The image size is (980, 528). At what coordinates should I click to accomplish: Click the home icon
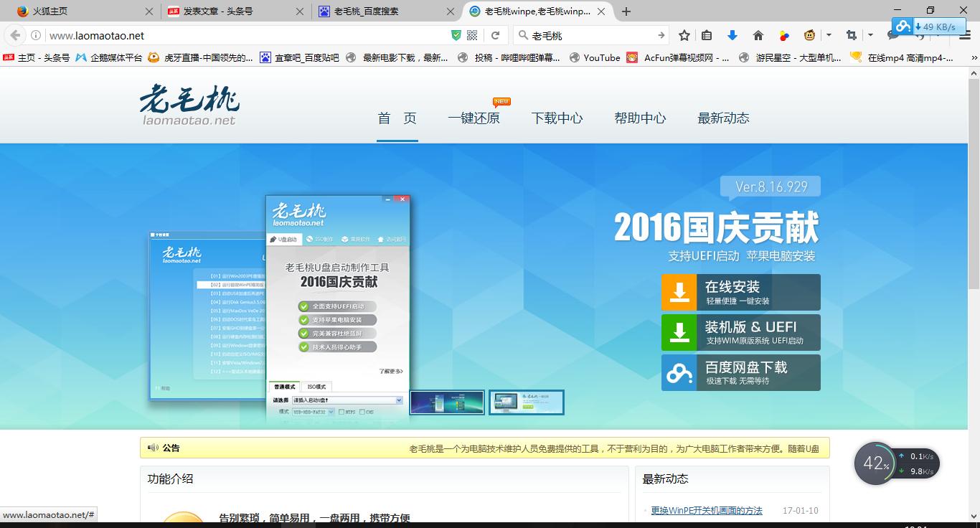coord(758,34)
